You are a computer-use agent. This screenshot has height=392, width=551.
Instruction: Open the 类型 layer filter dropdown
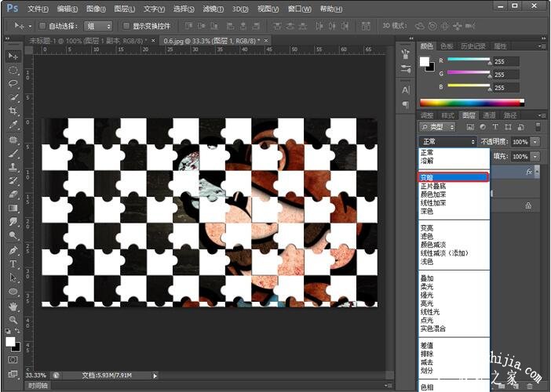[438, 126]
